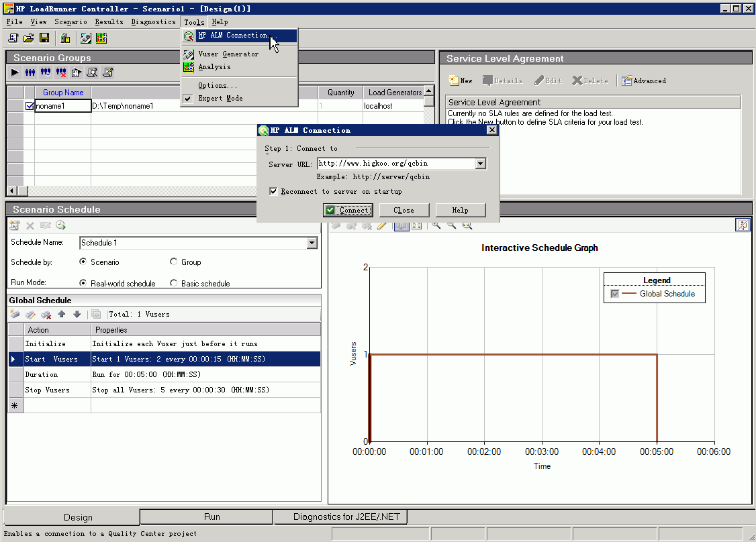Click the View Script pencil icon in Scenario Groups
The width and height of the screenshot is (756, 542).
[x=107, y=72]
